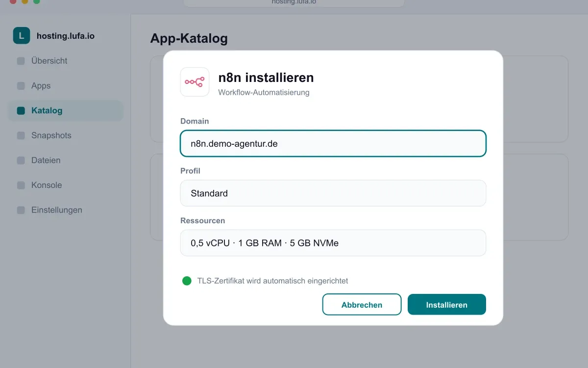Select Katalog in the sidebar
This screenshot has height=368, width=588.
click(66, 111)
